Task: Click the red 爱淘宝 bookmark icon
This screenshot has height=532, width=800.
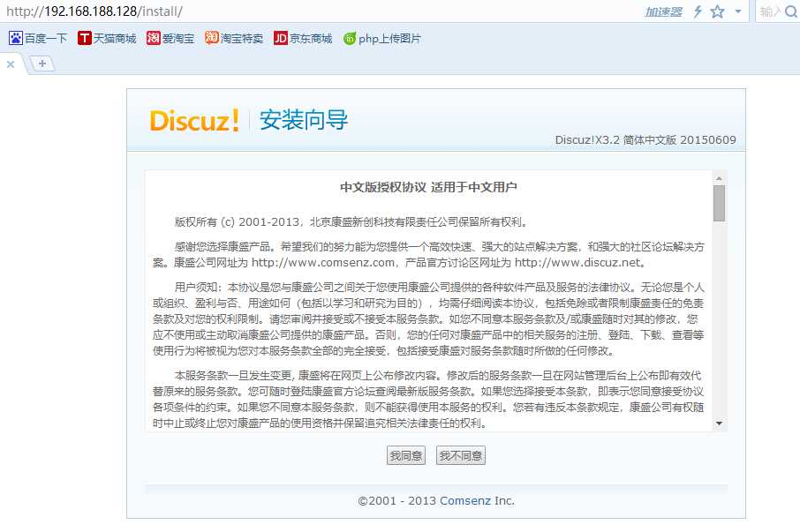Action: [153, 38]
